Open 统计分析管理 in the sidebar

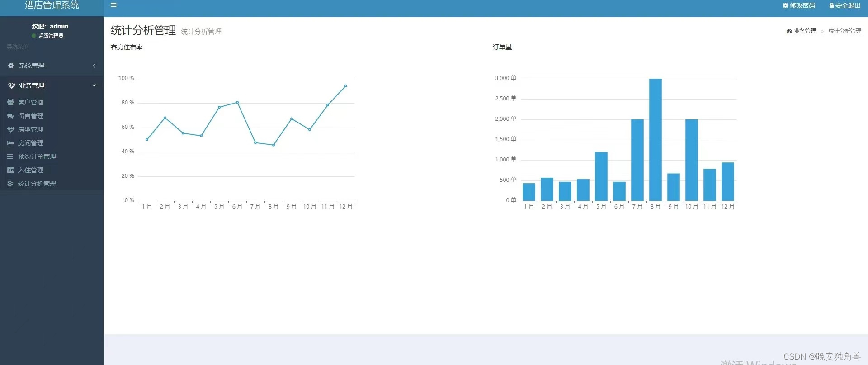37,184
